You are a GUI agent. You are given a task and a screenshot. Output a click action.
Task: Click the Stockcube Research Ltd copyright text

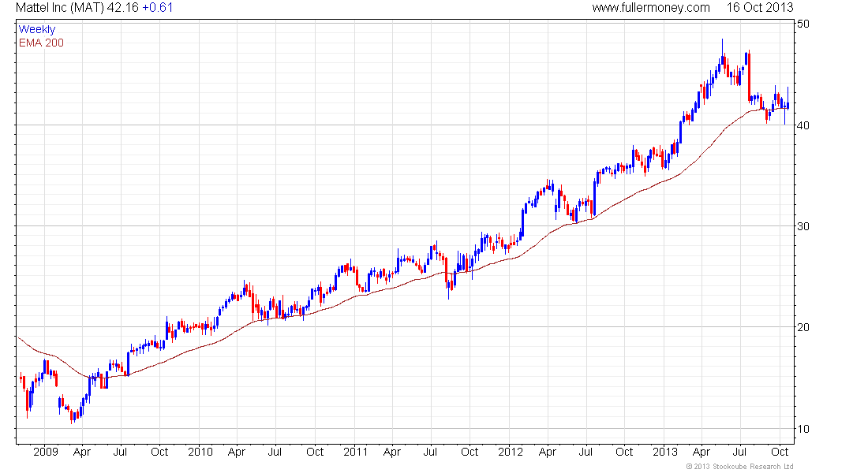tap(739, 467)
